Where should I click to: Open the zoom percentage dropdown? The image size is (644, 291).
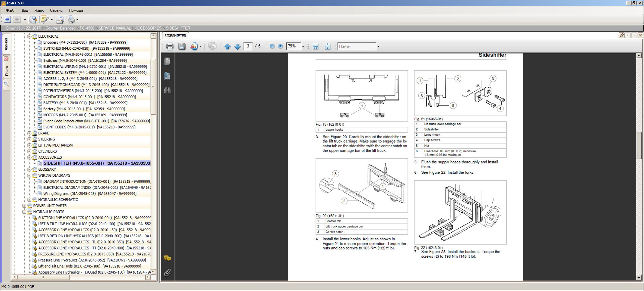tap(303, 47)
